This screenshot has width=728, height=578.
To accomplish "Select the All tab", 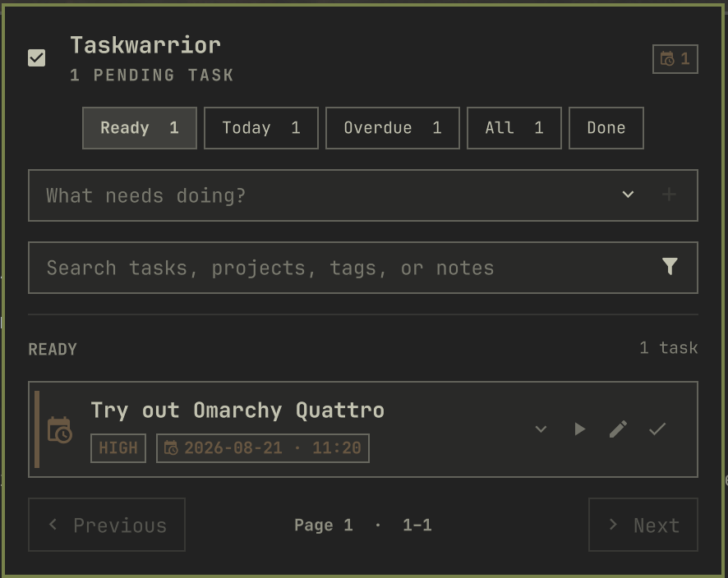I will [x=514, y=128].
